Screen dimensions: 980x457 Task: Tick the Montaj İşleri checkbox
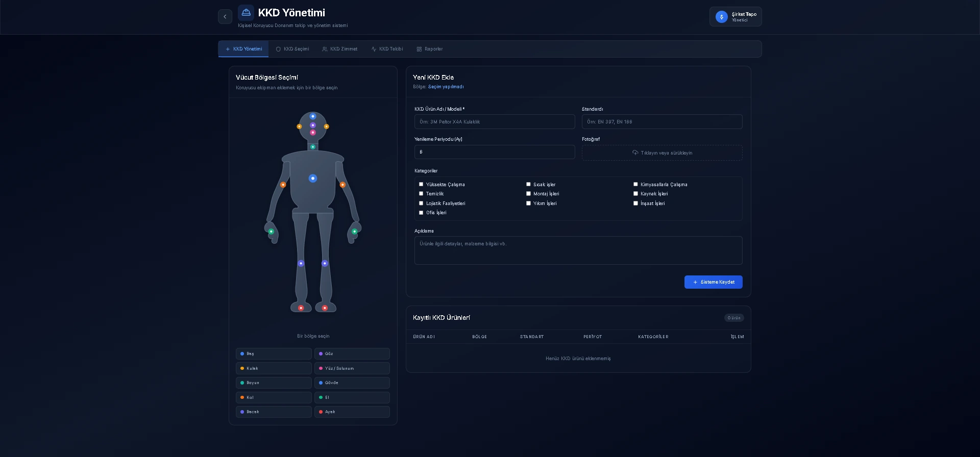tap(528, 194)
